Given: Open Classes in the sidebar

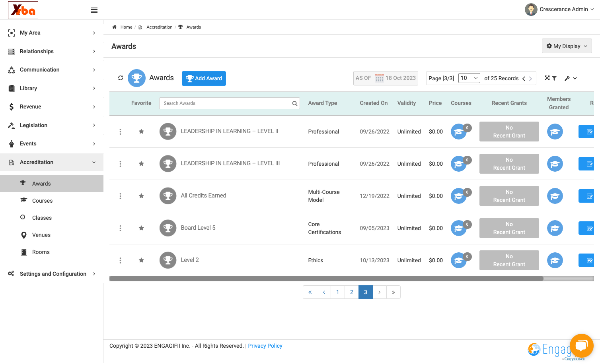Looking at the screenshot, I should click(42, 218).
